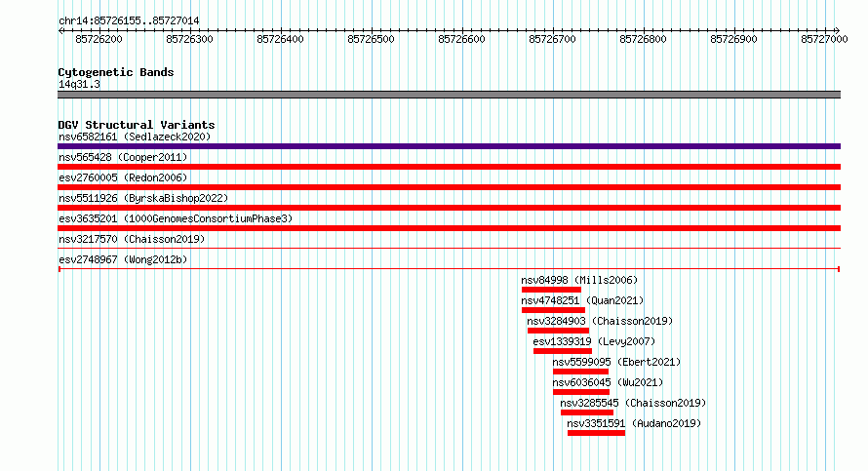
Task: Open nsv5599095 (Ebert2021) variant label
Action: 616,362
